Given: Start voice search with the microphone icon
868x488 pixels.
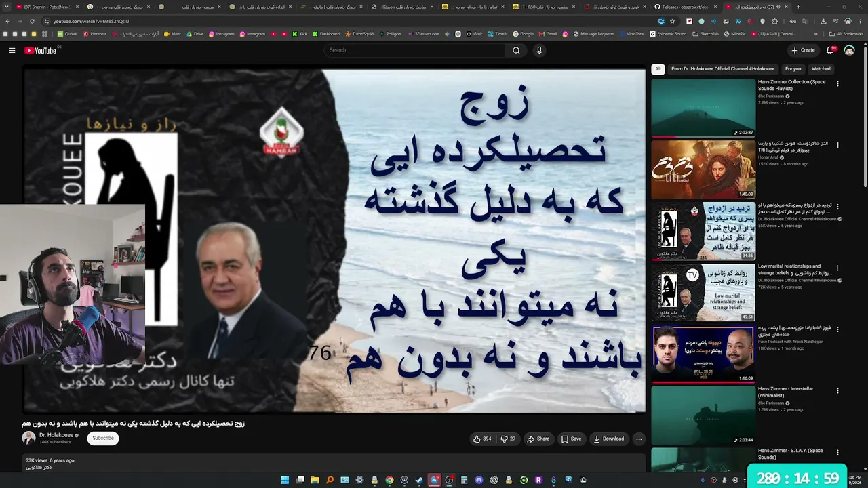Looking at the screenshot, I should click(x=539, y=50).
